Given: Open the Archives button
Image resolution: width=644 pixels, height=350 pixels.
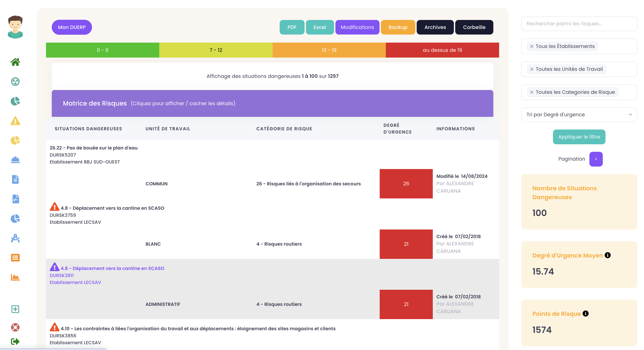Looking at the screenshot, I should pos(435,27).
